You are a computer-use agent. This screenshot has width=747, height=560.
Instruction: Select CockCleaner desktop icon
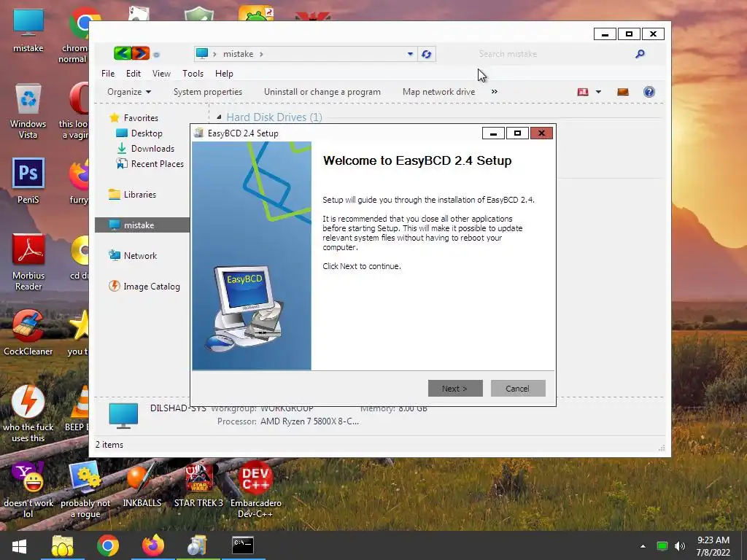(28, 332)
